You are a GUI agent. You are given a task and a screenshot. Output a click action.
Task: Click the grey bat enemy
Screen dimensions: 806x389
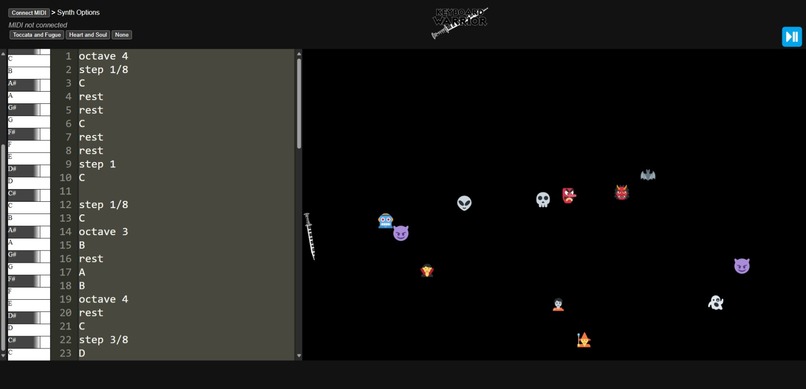point(648,175)
